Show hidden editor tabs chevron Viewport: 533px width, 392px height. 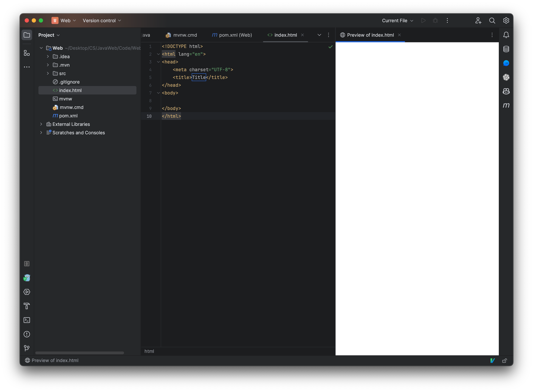coord(319,35)
